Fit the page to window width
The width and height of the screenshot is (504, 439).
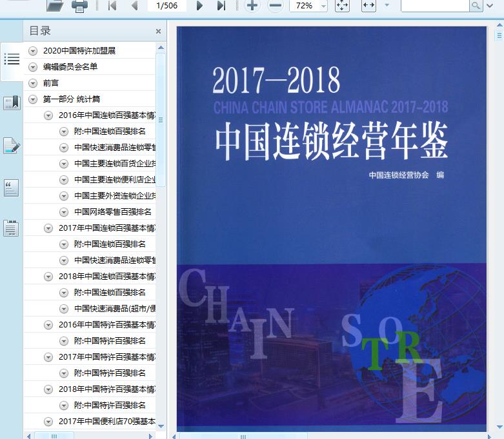point(368,5)
